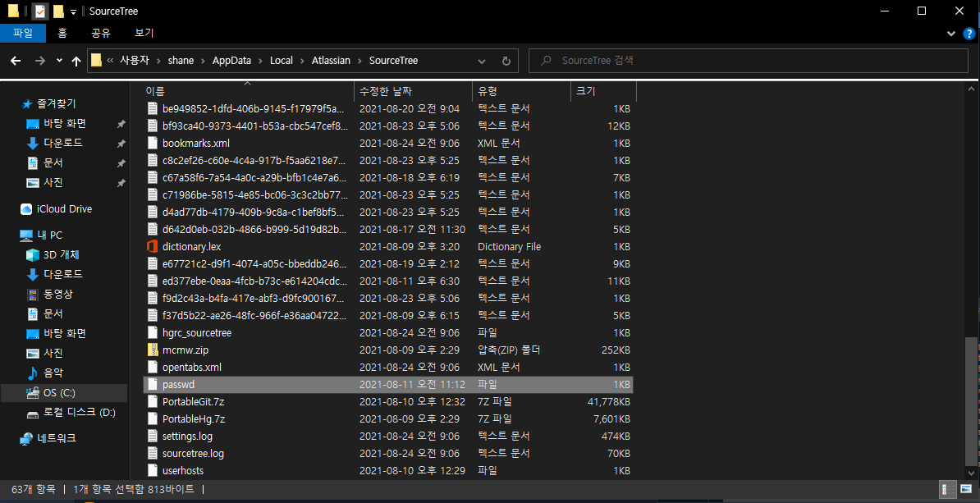The image size is (980, 503).
Task: Open the quick access toolbar customize dropdown
Action: pyautogui.click(x=74, y=11)
